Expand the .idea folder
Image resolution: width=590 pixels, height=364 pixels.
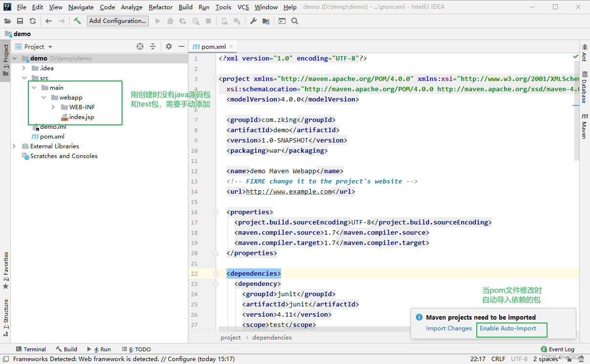click(24, 68)
